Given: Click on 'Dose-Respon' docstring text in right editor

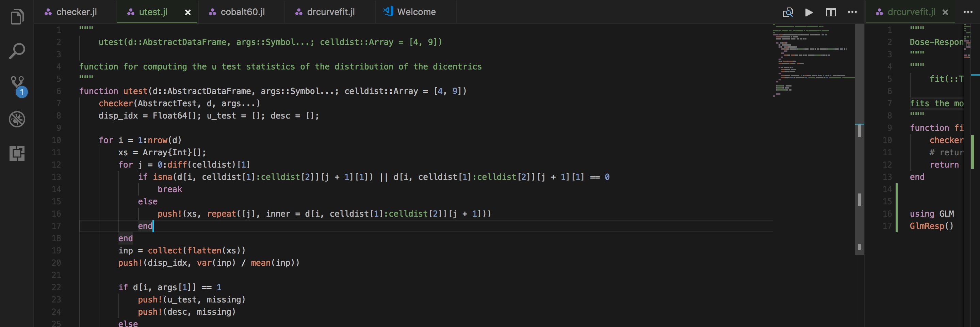Looking at the screenshot, I should click(936, 42).
